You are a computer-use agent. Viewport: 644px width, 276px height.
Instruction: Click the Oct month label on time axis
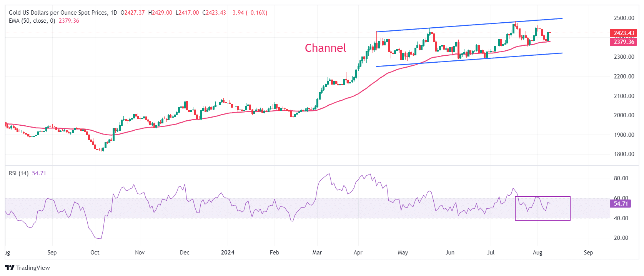coord(95,253)
